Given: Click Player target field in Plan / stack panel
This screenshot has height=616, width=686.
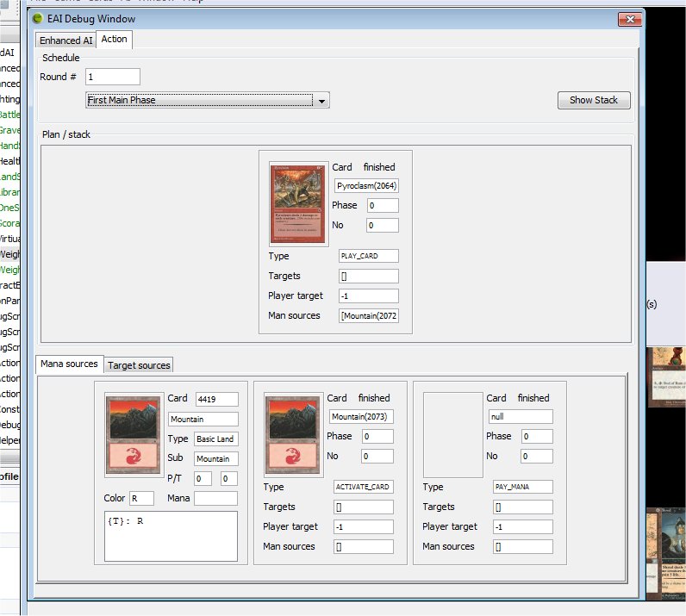Looking at the screenshot, I should click(368, 296).
